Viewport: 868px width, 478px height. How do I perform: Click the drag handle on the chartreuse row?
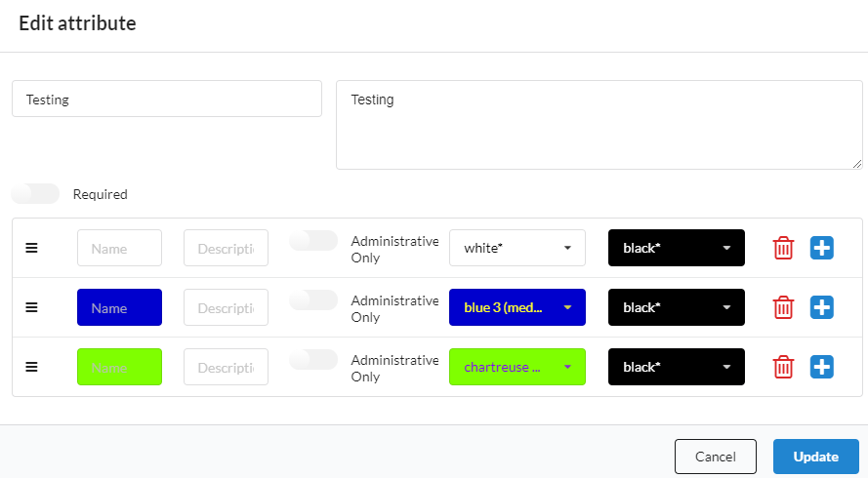tap(31, 367)
